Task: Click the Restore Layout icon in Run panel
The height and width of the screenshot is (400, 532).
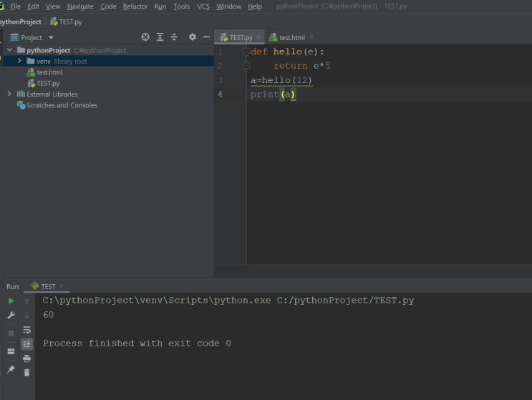Action: tap(11, 351)
